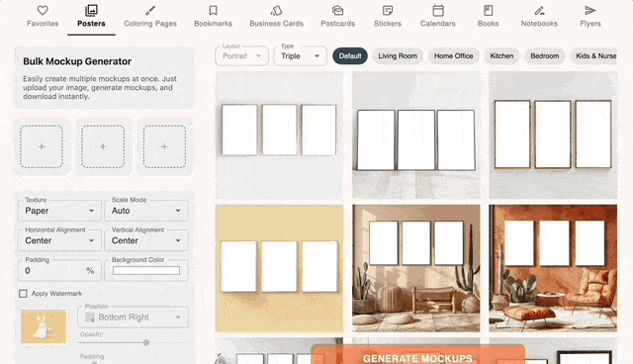This screenshot has height=364, width=633.
Task: Click the Coloring Pages brush icon
Action: (x=150, y=11)
